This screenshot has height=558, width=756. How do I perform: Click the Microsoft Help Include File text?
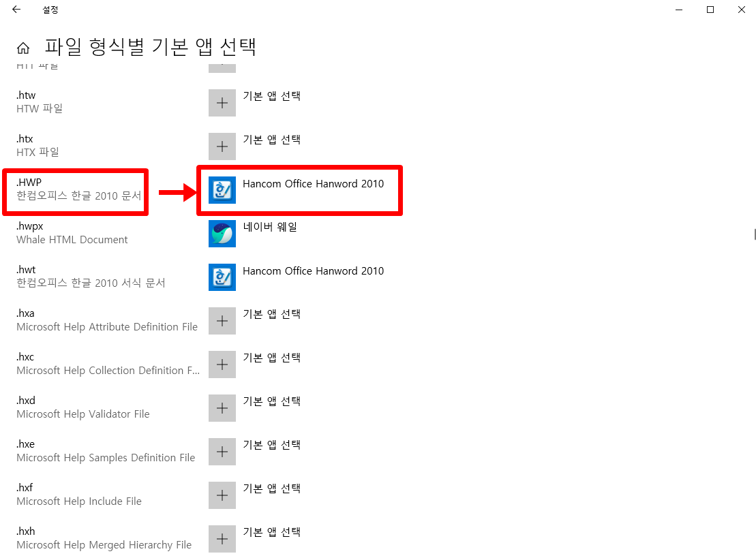click(x=79, y=501)
